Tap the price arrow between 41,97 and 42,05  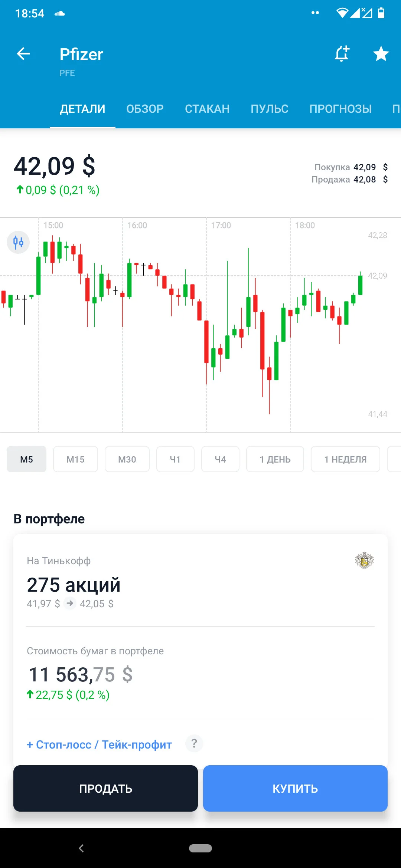pyautogui.click(x=70, y=604)
